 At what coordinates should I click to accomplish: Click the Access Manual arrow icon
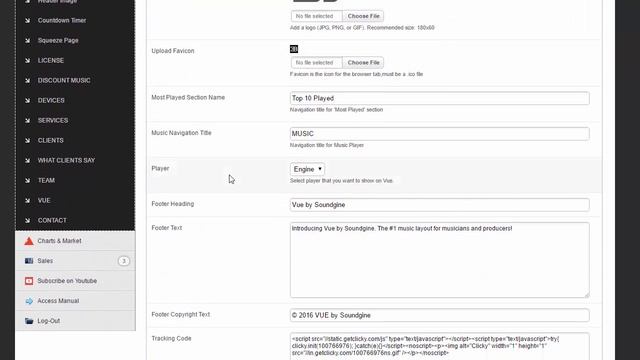(29, 301)
